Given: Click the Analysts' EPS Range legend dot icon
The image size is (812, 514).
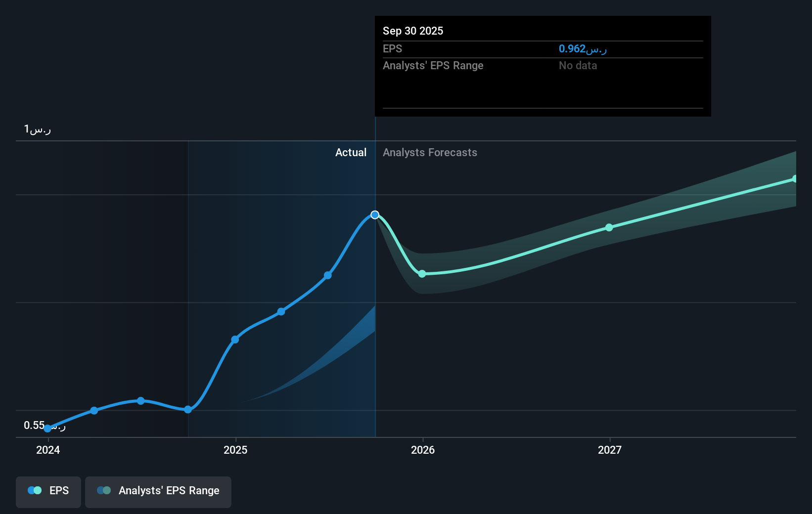Looking at the screenshot, I should 104,490.
